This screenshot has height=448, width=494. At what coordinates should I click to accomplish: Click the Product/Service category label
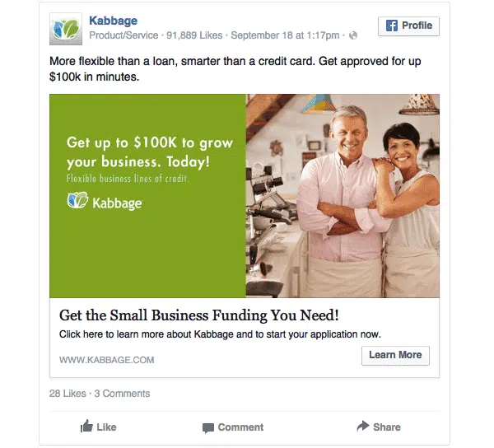point(123,35)
